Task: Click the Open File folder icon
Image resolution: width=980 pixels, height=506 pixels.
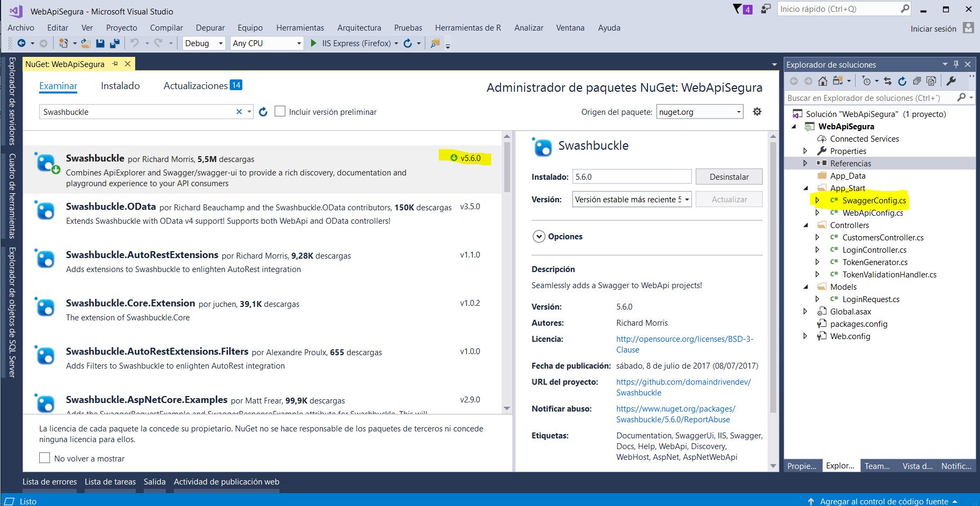Action: click(x=86, y=43)
